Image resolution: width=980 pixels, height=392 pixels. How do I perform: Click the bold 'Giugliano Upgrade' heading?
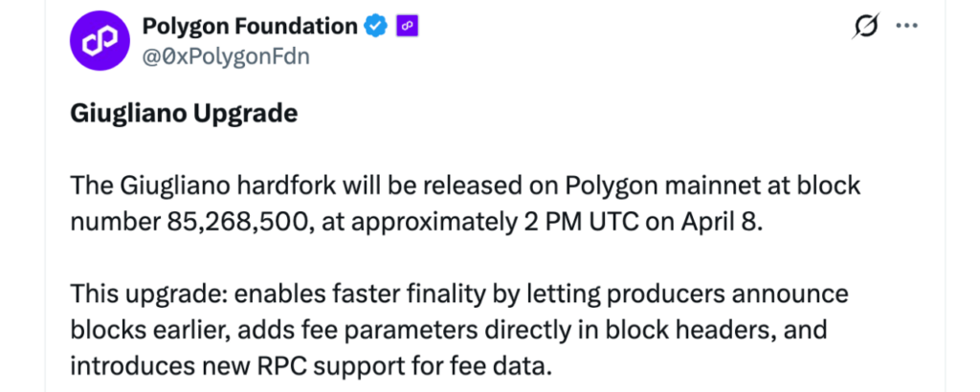(184, 114)
